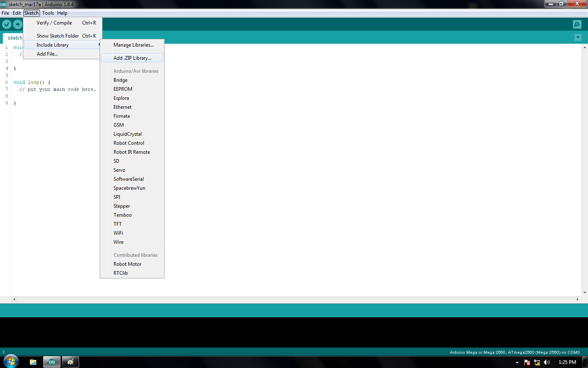
Task: Click the Upload arrow icon
Action: click(18, 24)
